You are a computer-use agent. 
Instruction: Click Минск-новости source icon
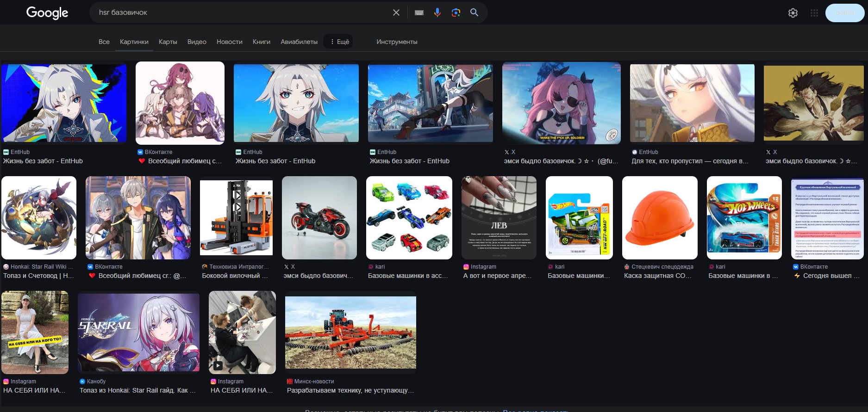point(290,381)
